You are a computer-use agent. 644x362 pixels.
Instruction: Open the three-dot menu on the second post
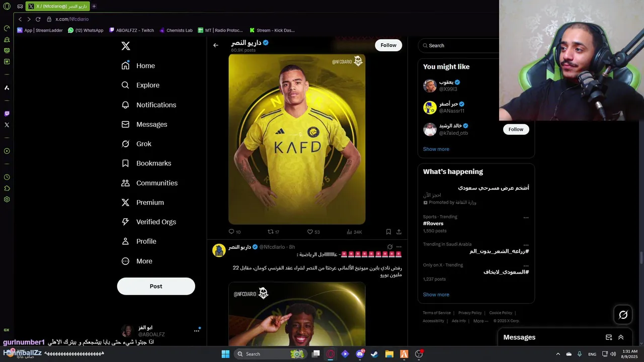(x=399, y=247)
